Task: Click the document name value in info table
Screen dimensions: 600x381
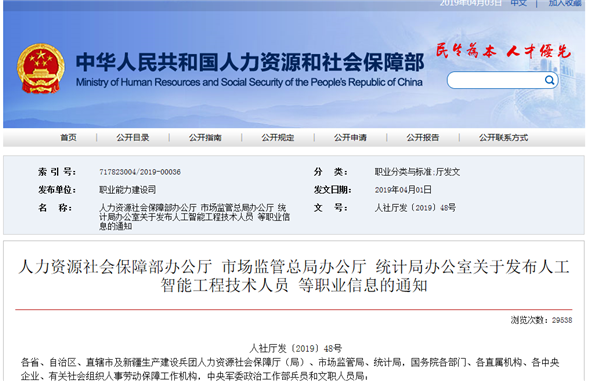Action: (194, 217)
